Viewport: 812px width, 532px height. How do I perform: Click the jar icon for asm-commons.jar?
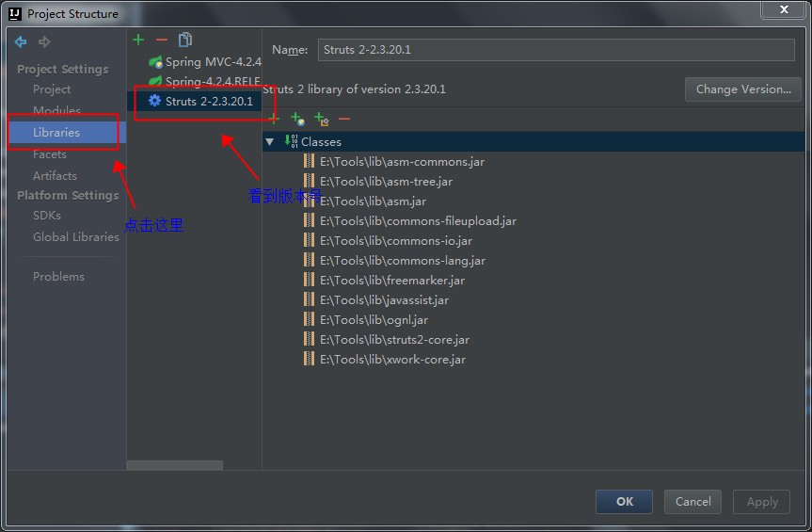(x=309, y=161)
